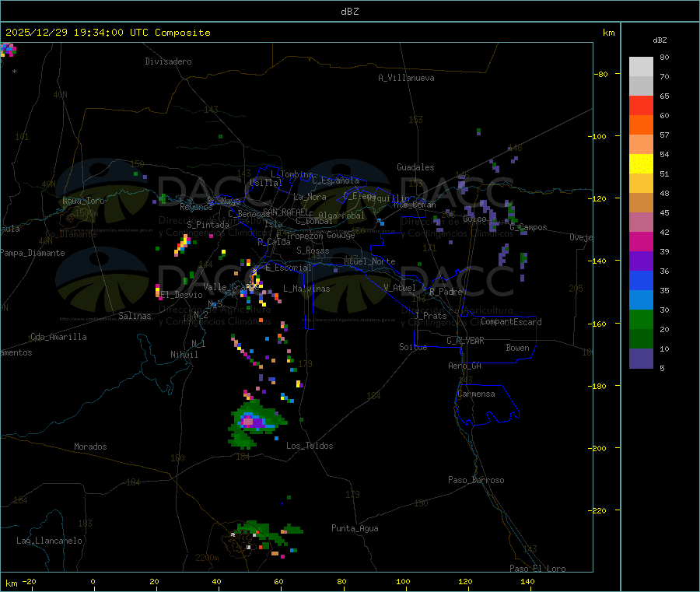Viewport: 700px width, 592px height.
Task: Select the bright green swatch above 20
Action: point(641,319)
